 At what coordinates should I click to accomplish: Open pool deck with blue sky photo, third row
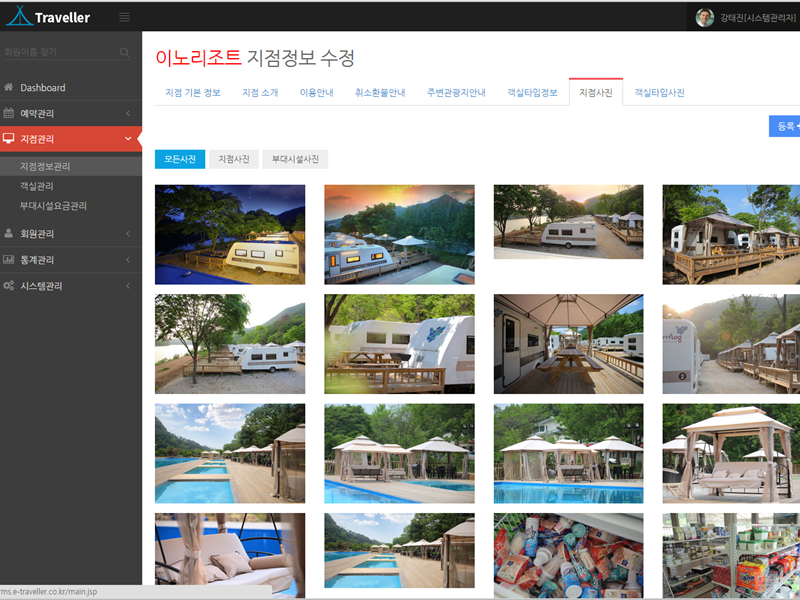pyautogui.click(x=230, y=454)
